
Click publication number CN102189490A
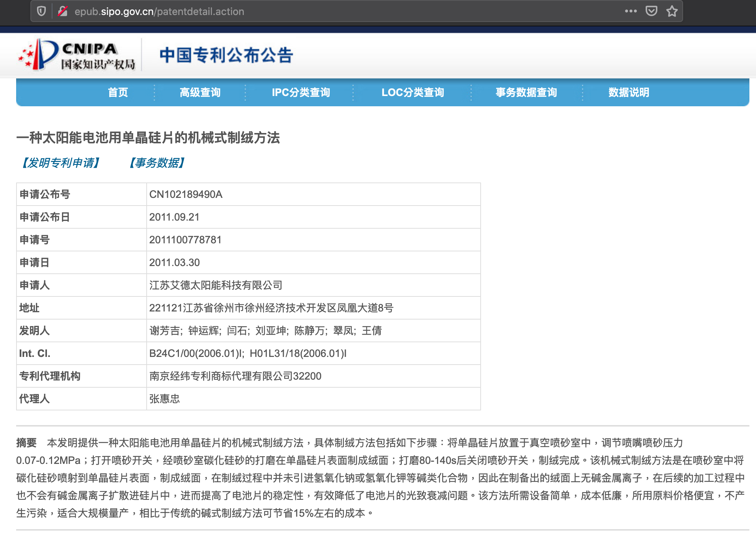[186, 194]
